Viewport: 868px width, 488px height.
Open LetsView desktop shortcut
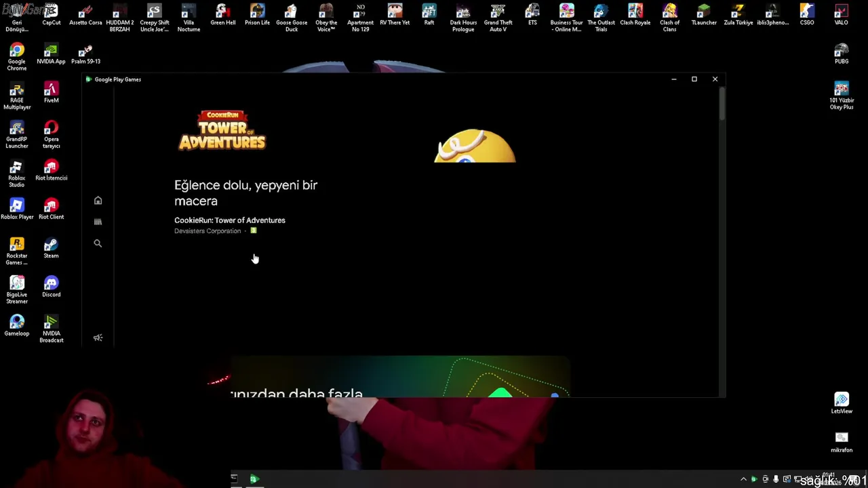coord(842,403)
